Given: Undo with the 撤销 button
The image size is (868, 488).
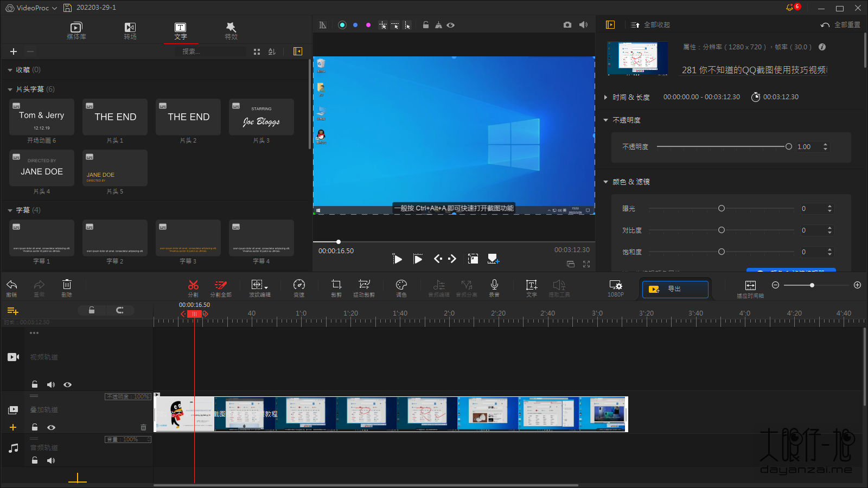Looking at the screenshot, I should tap(11, 288).
